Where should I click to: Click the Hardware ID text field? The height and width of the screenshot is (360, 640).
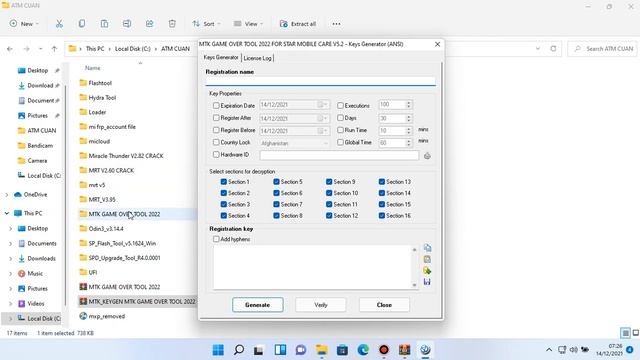[339, 155]
